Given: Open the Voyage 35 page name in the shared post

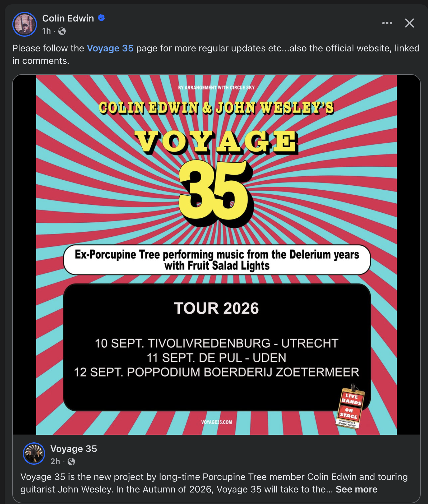Looking at the screenshot, I should point(74,449).
